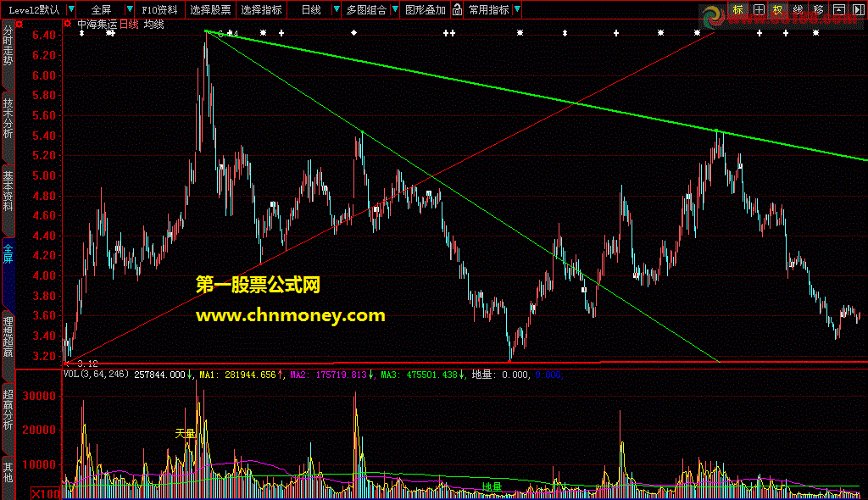
Task: Click the 日线 period button in toolbar
Action: coord(311,10)
